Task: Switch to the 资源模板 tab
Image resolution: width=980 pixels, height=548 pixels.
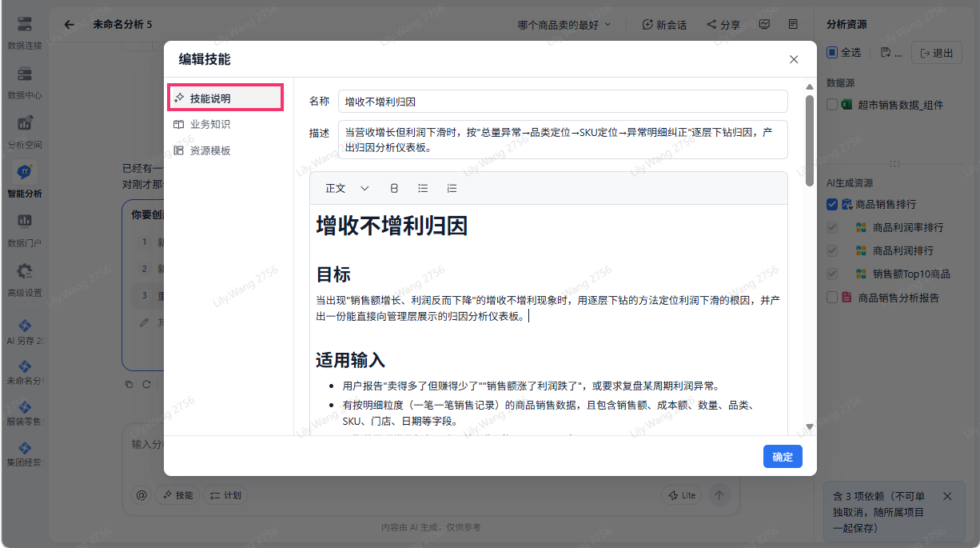Action: point(225,150)
